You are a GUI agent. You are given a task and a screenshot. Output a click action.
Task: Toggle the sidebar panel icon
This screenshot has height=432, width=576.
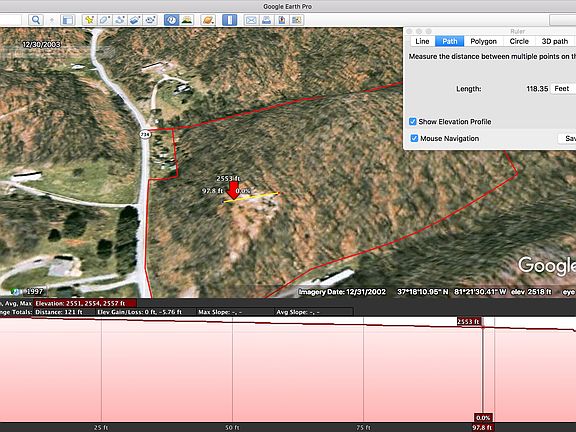[x=68, y=20]
